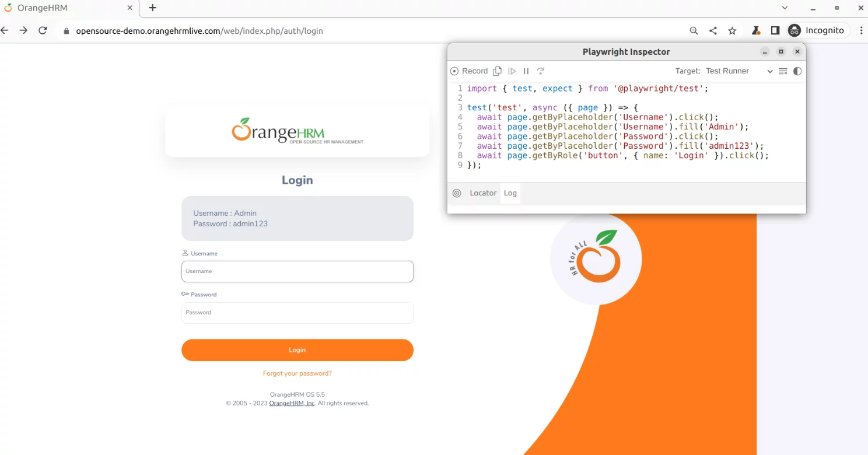Select the Log tab in Inspector
Viewport: 868px width, 455px height.
click(x=510, y=193)
